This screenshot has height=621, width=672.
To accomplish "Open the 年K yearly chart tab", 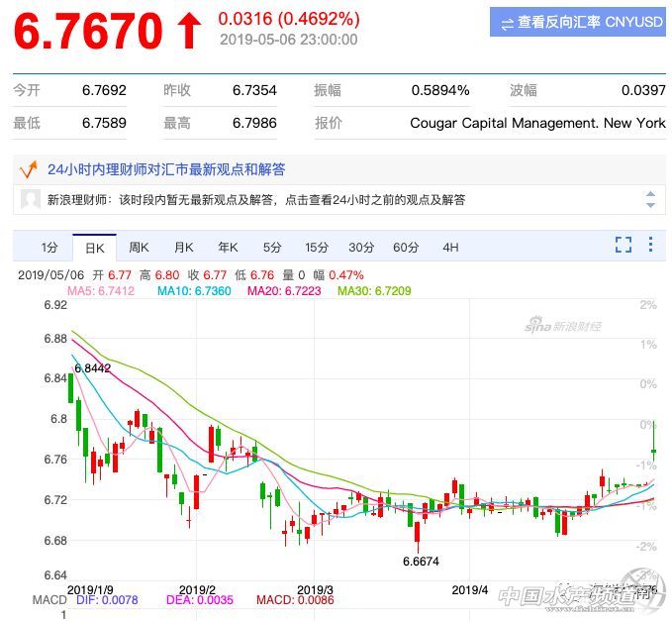I will (x=228, y=247).
